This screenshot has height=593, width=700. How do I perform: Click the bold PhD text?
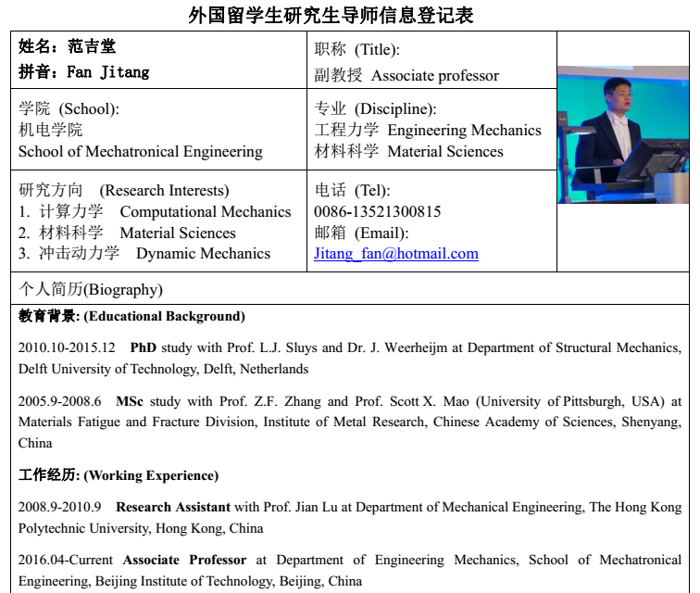144,348
